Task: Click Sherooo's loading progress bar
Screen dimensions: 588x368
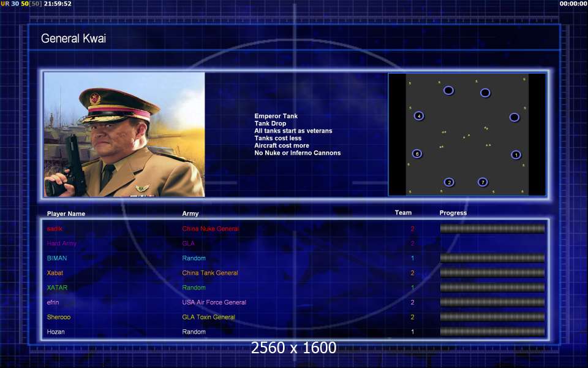Action: point(492,317)
